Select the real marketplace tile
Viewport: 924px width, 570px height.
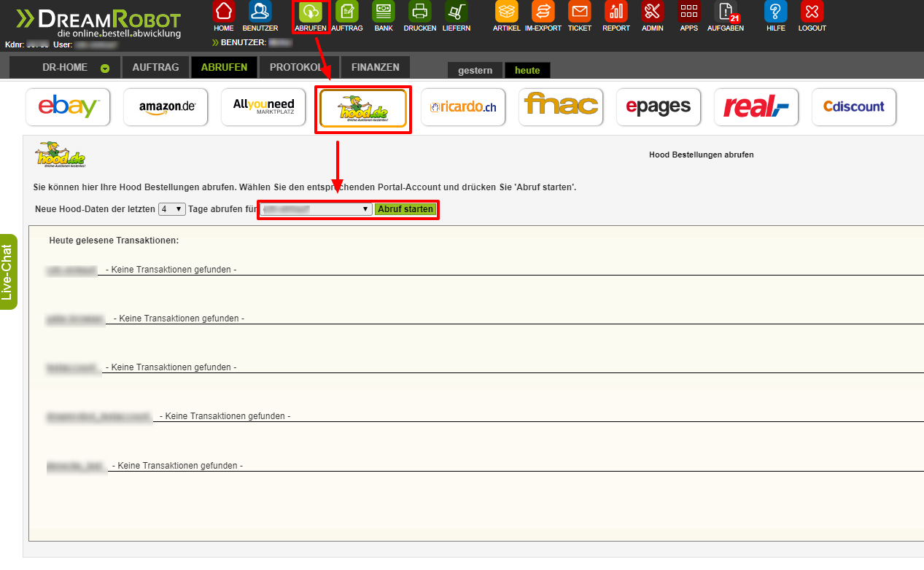756,107
